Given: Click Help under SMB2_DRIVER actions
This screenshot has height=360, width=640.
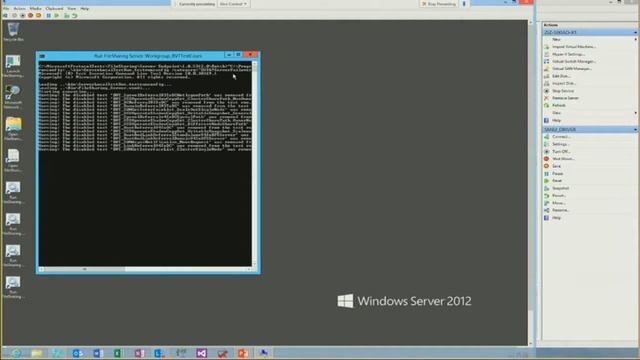Looking at the screenshot, I should click(x=556, y=218).
